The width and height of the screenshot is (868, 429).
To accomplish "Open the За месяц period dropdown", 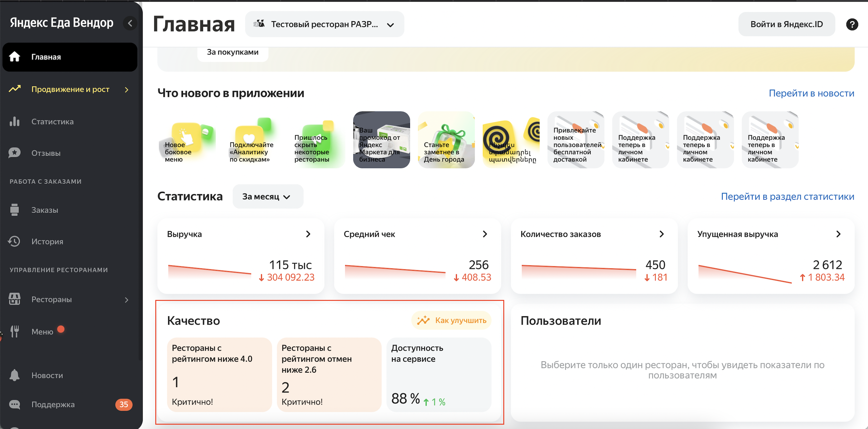I will click(x=268, y=196).
